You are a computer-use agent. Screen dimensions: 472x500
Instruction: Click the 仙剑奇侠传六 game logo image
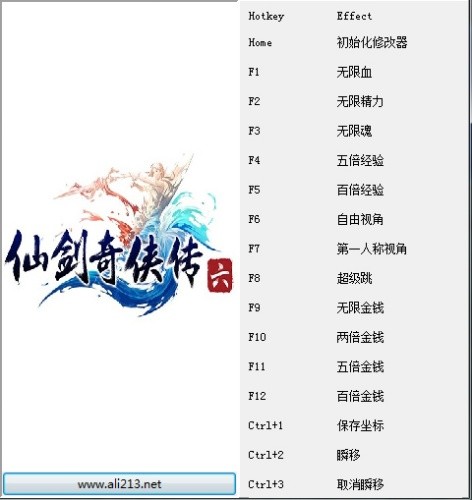coord(119,236)
